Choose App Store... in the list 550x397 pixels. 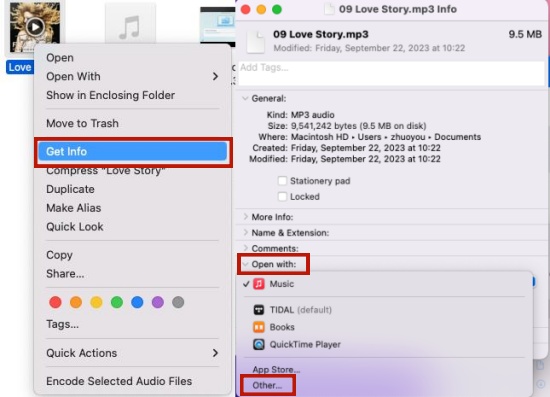click(x=276, y=369)
